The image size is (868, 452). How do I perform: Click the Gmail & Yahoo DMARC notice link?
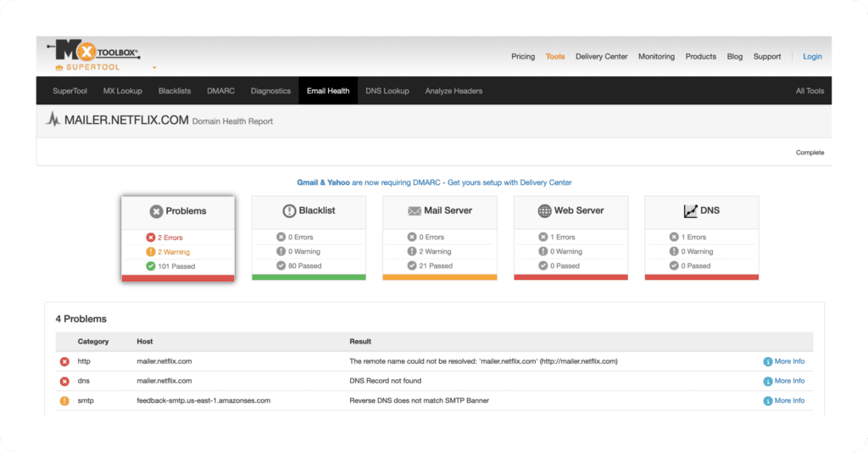pos(433,182)
